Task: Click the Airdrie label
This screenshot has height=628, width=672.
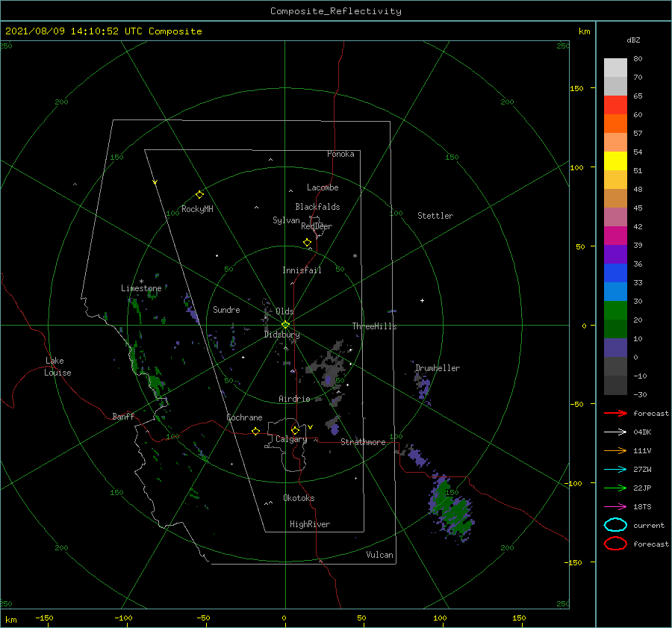Action: point(294,399)
